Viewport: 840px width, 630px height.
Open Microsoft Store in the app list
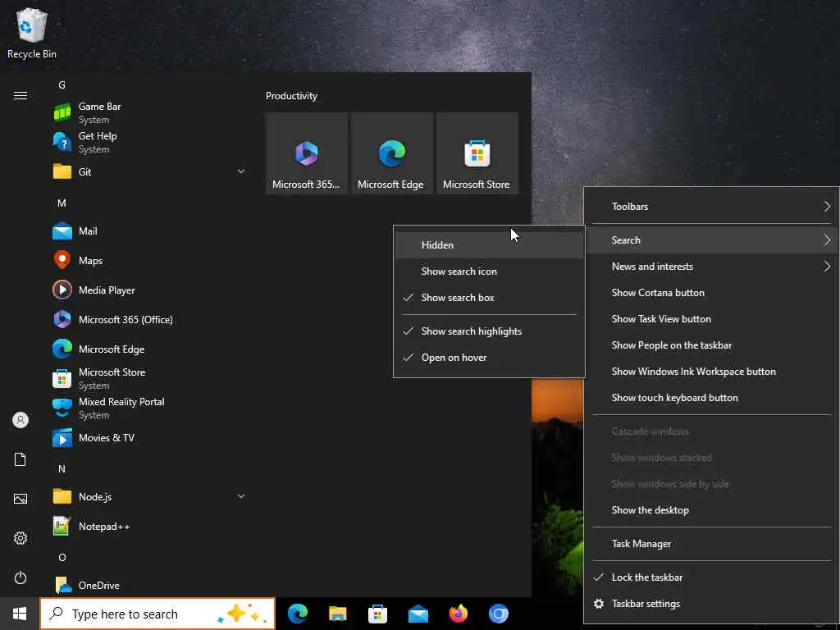pyautogui.click(x=148, y=379)
